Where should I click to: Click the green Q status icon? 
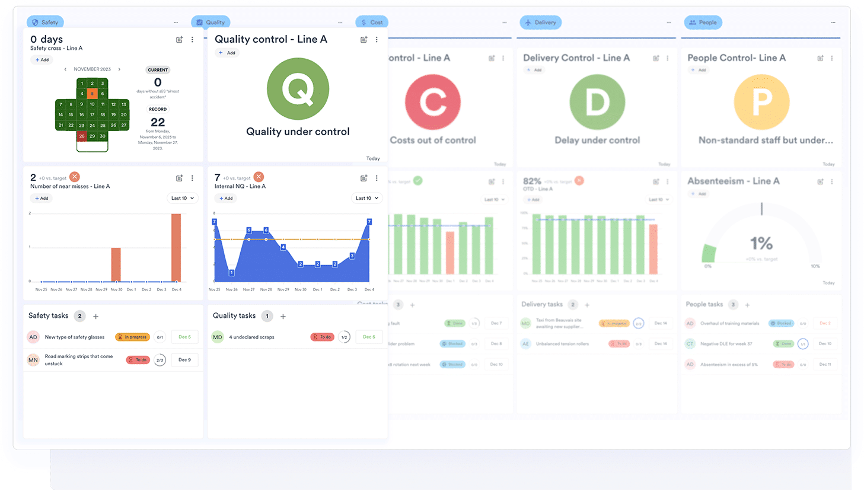298,88
